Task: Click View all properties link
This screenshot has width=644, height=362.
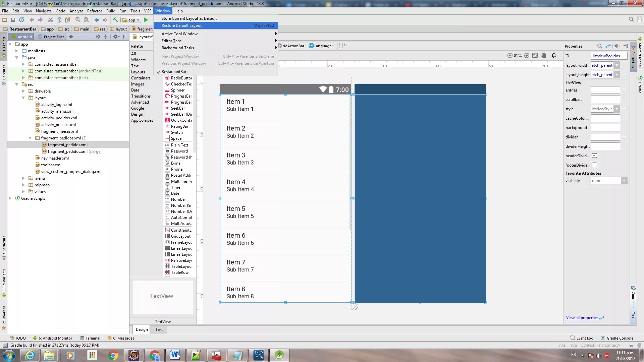Action: pos(582,318)
